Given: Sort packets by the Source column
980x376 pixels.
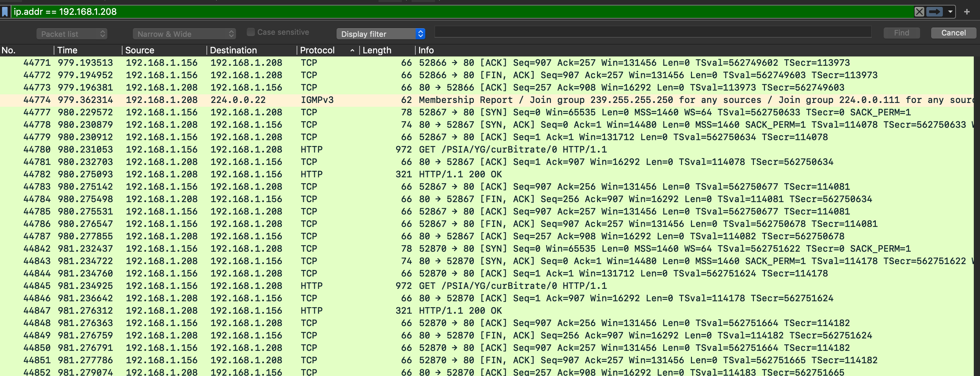Looking at the screenshot, I should (139, 50).
